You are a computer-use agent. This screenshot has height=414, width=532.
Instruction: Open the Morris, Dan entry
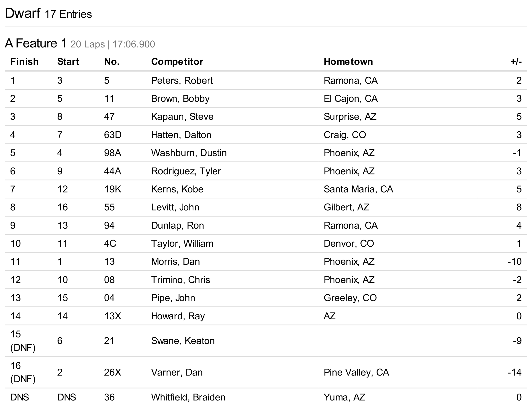[x=175, y=262]
